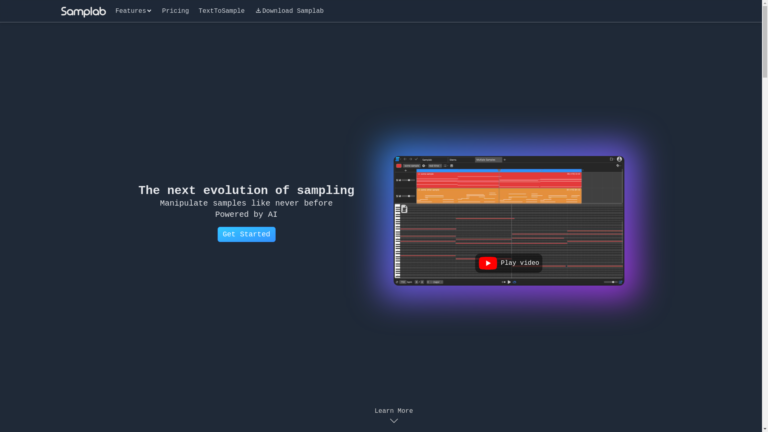This screenshot has width=768, height=432.
Task: Expand the Features dropdown menu
Action: point(133,11)
